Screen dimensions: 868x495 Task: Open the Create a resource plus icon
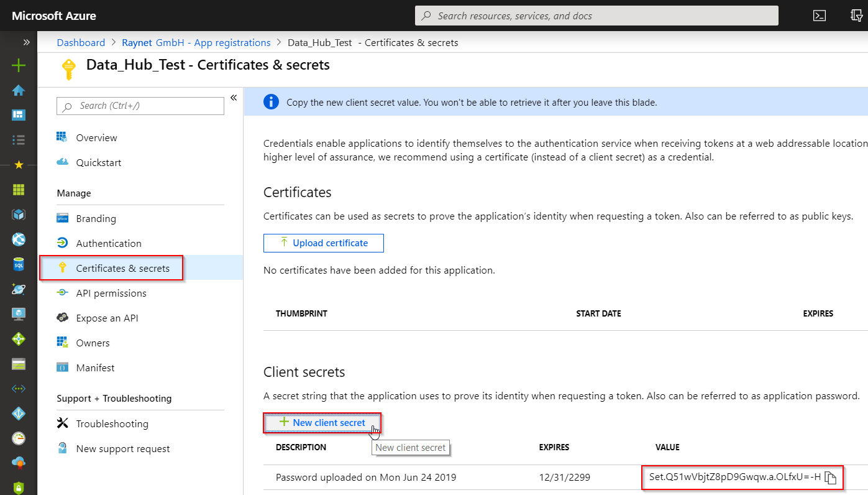coord(18,65)
